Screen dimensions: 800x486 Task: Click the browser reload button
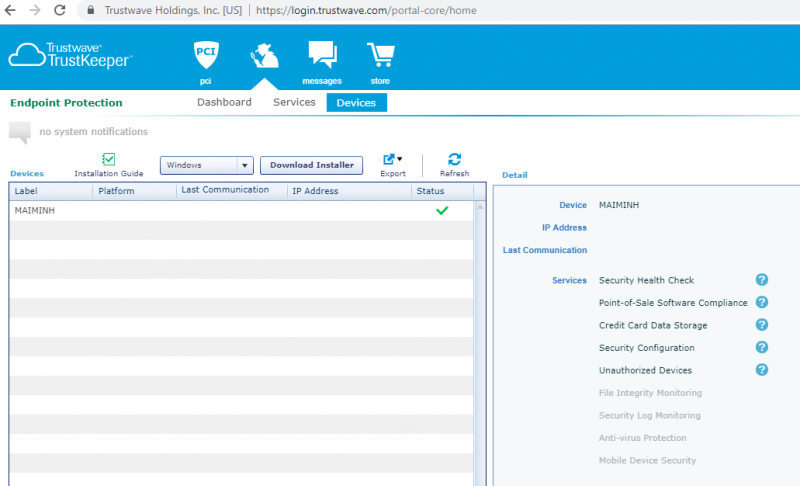[60, 10]
